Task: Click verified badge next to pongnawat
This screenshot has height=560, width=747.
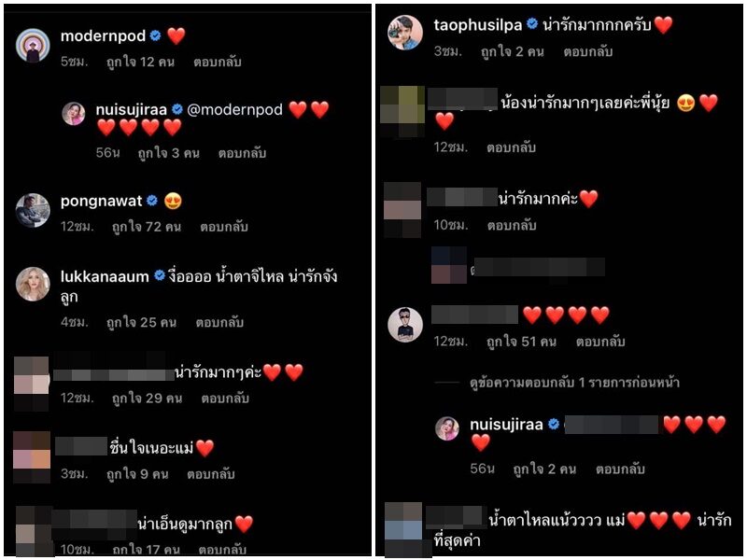Action: tap(152, 201)
